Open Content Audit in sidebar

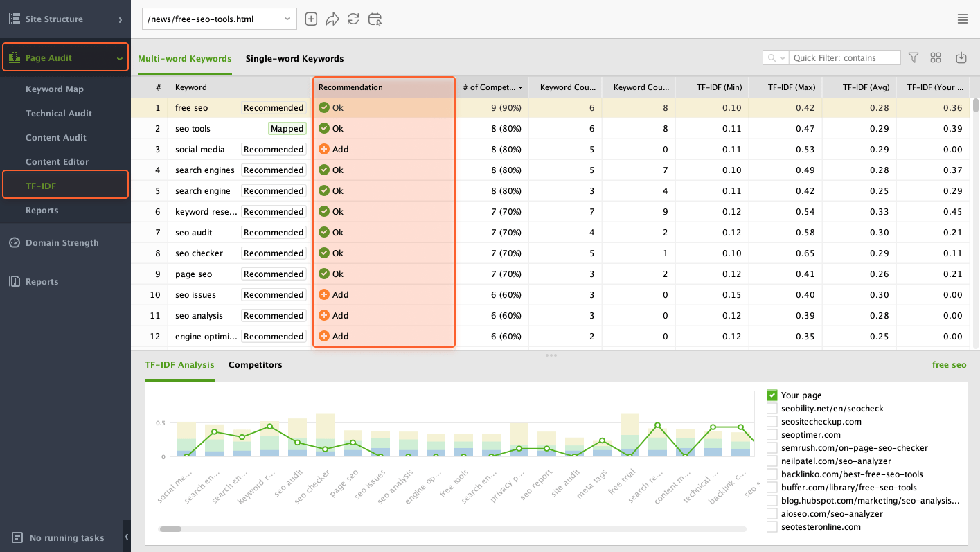tap(56, 137)
